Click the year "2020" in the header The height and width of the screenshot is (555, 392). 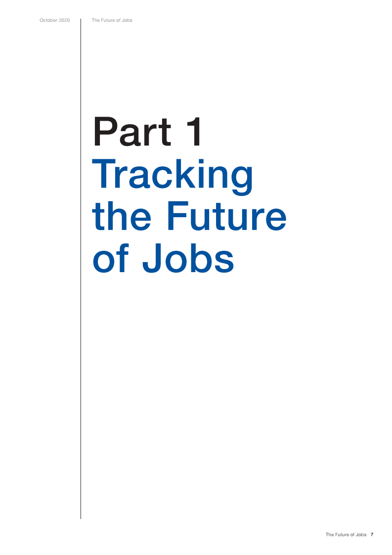pos(64,20)
